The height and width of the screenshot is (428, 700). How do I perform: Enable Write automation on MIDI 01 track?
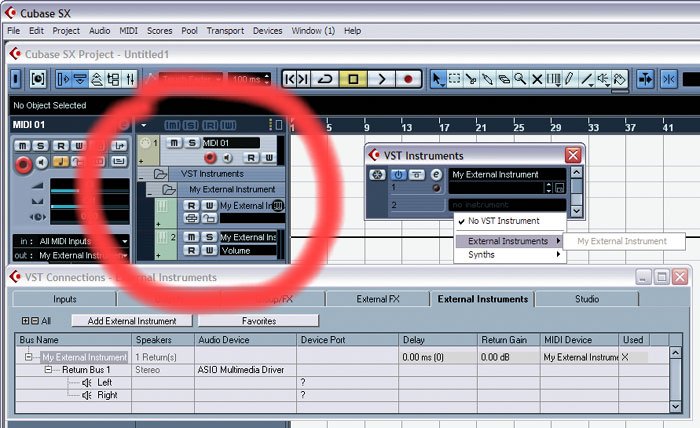point(269,158)
